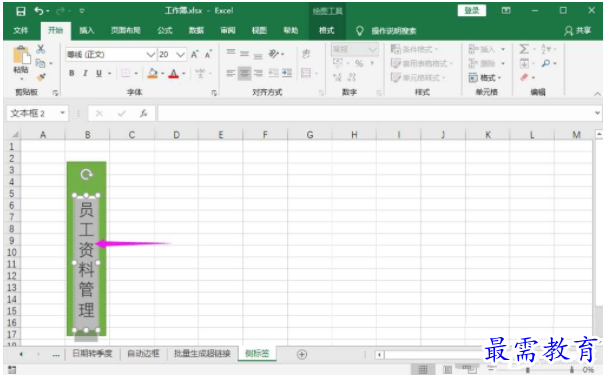
Task: Switch to the Page Layout tab
Action: [126, 31]
